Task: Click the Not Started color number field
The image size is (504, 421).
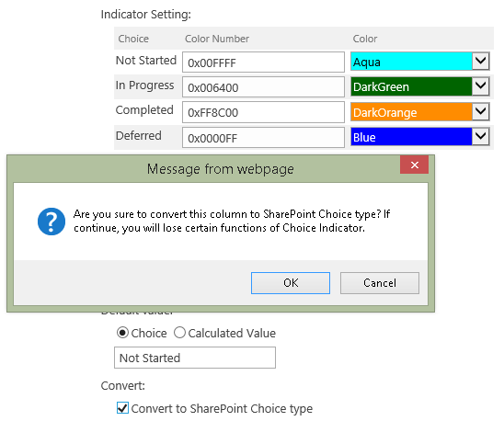Action: pos(263,62)
